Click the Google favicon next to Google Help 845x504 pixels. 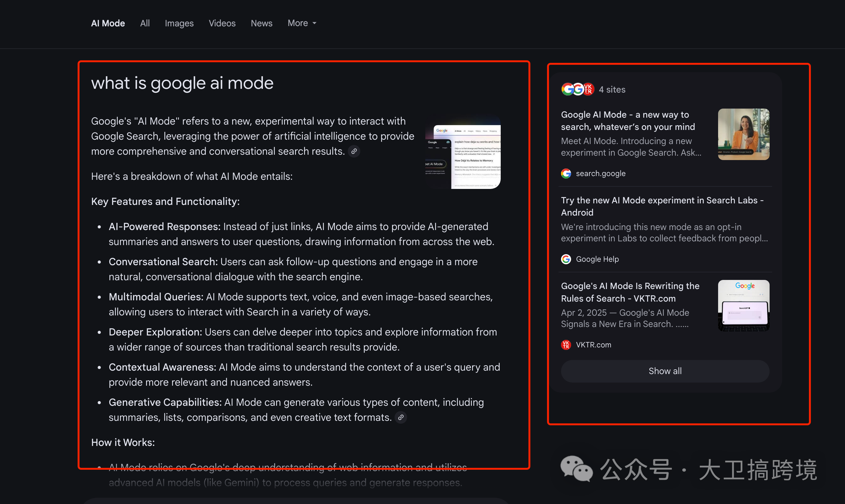click(x=566, y=259)
